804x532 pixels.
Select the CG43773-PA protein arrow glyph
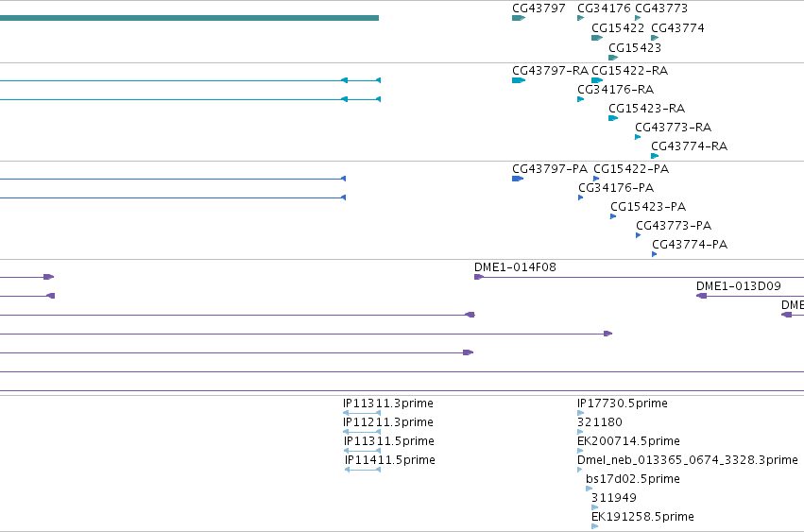pyautogui.click(x=638, y=235)
